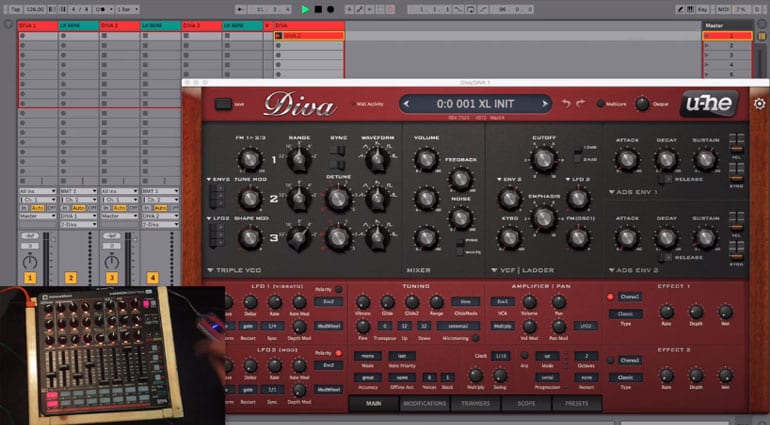The height and width of the screenshot is (425, 770).
Task: Redo the change in Diva
Action: (x=580, y=104)
